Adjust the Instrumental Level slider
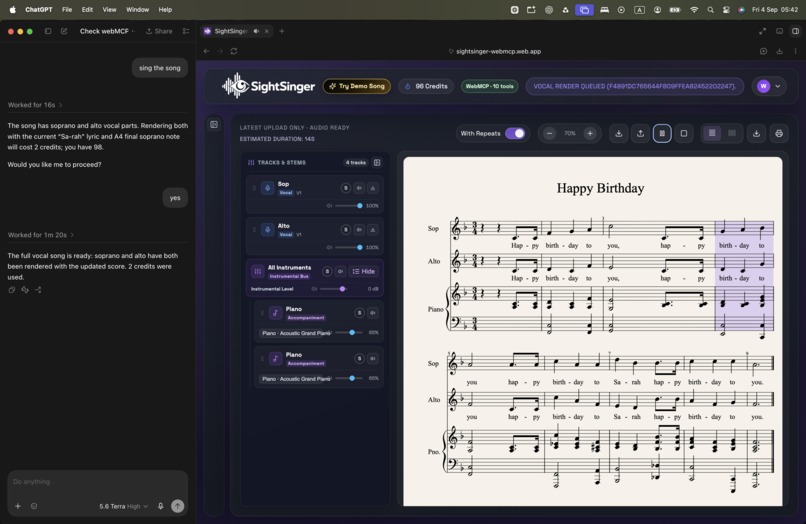 click(x=333, y=289)
